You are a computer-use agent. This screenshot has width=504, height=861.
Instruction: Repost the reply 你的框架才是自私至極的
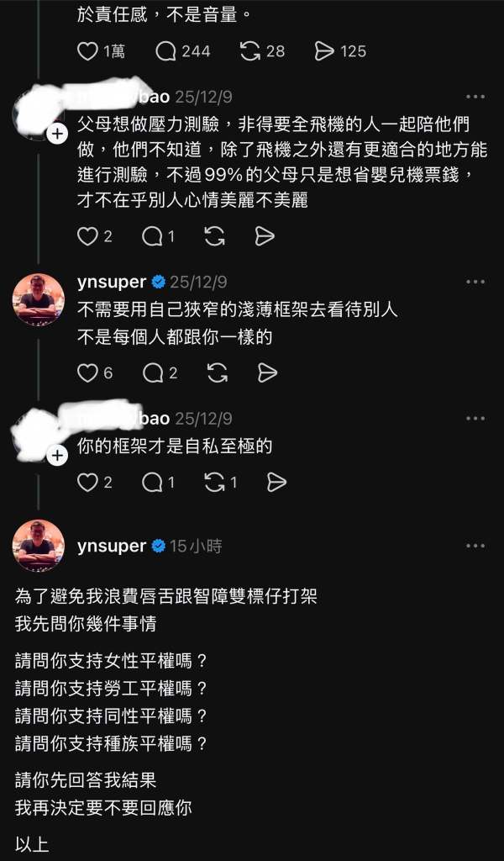point(215,482)
